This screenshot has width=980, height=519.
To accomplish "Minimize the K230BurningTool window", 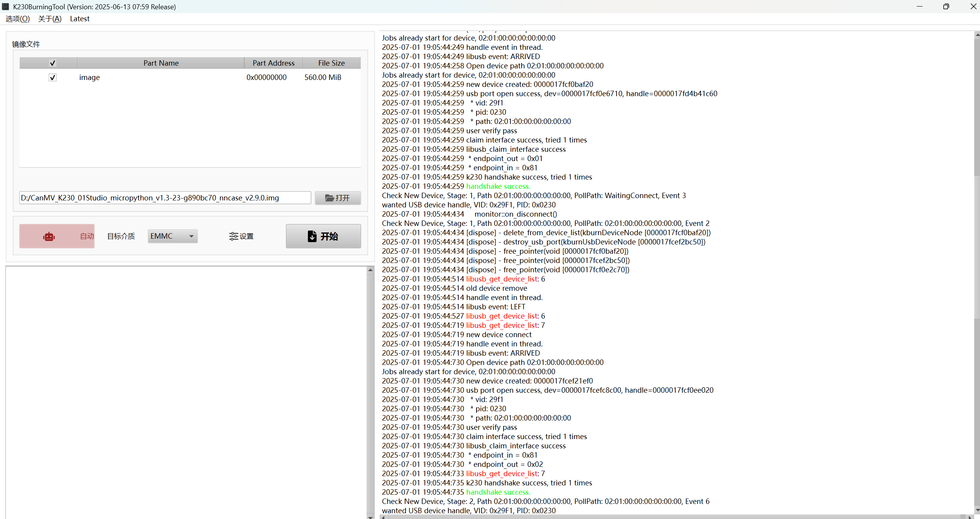I will click(919, 7).
